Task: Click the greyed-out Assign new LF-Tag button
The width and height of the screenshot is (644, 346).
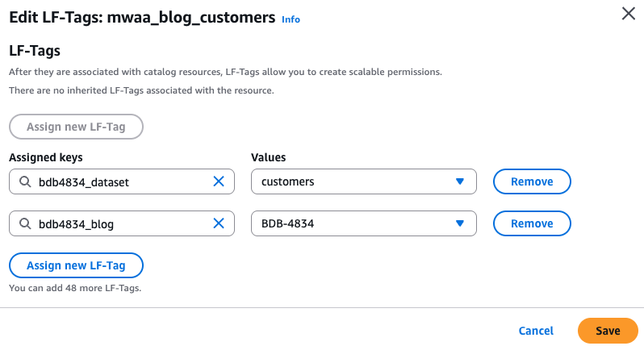Action: [x=76, y=127]
